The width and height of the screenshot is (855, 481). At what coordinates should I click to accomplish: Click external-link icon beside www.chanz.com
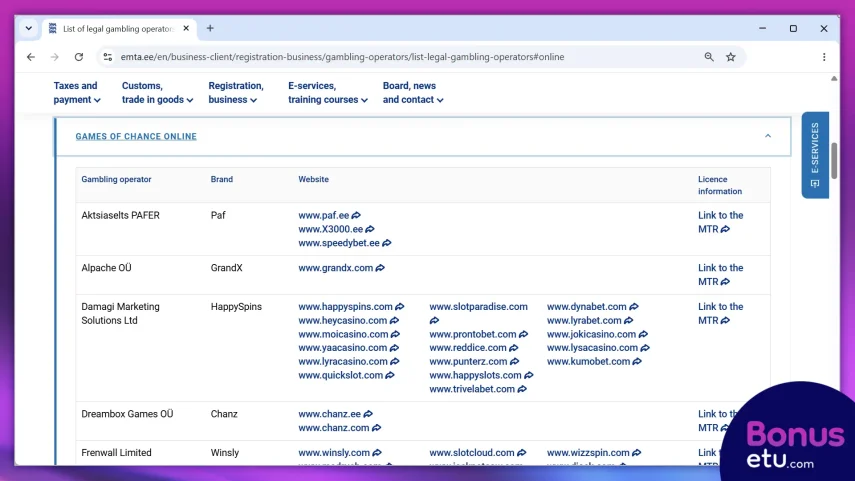tap(376, 428)
